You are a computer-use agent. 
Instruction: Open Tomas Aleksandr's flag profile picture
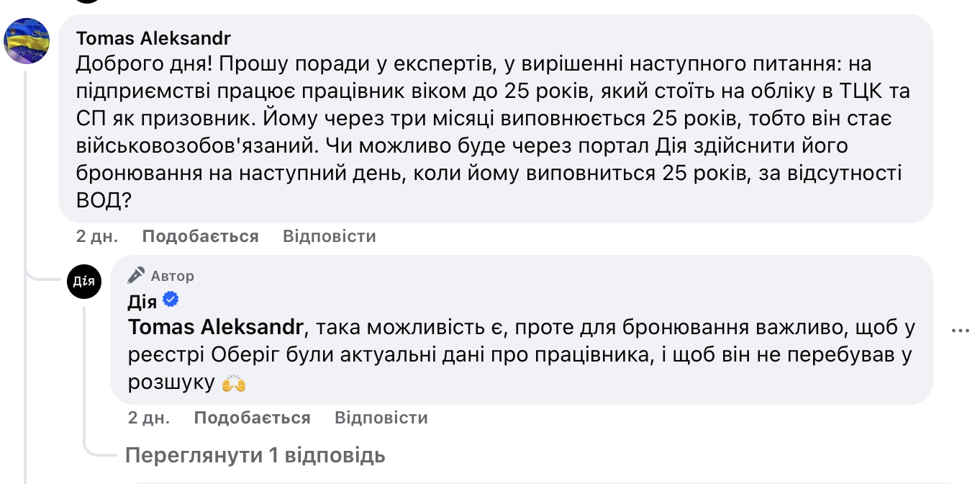(x=27, y=41)
